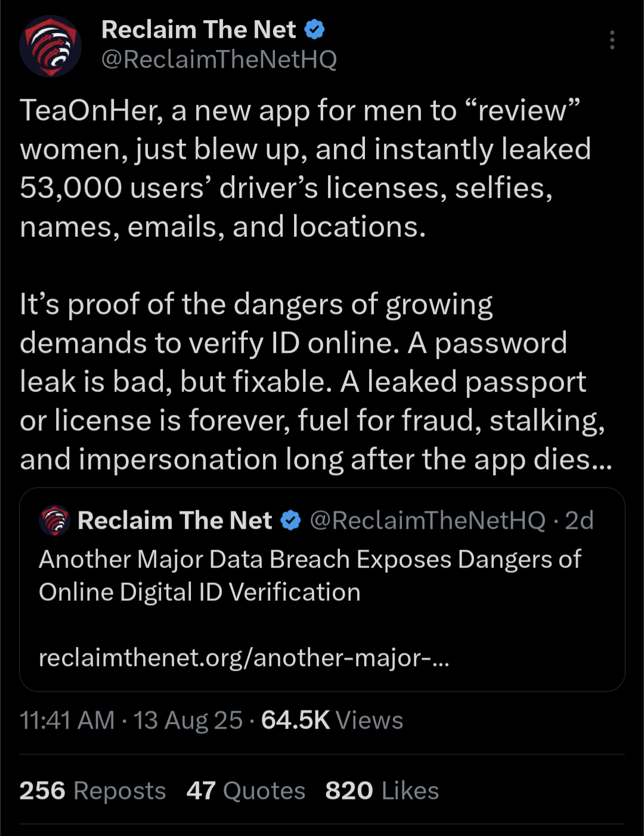Tap the small avatar inside the quoted post
This screenshot has width=644, height=836.
[x=54, y=520]
